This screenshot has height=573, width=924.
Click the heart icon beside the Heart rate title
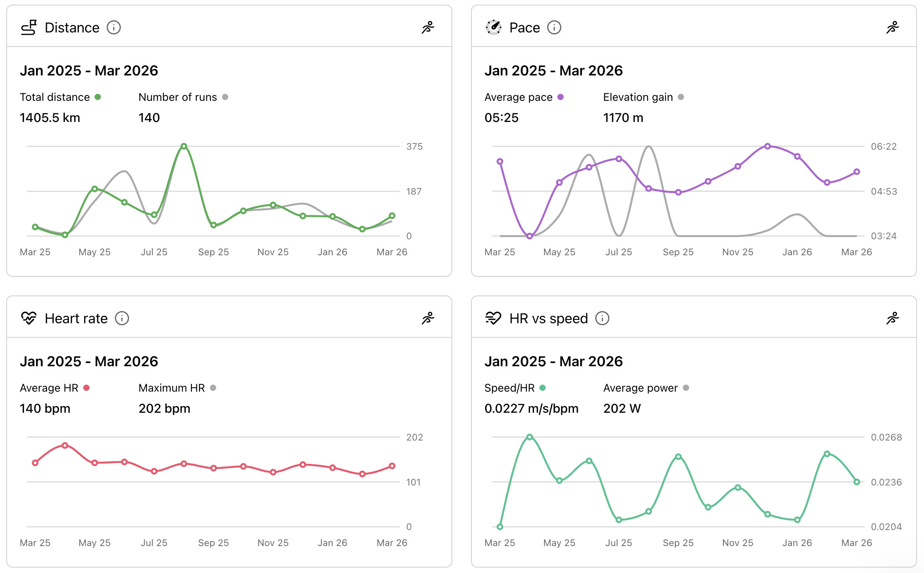[29, 318]
